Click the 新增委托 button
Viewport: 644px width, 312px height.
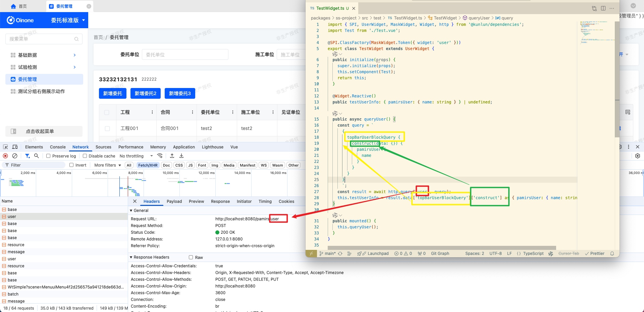[x=113, y=93]
